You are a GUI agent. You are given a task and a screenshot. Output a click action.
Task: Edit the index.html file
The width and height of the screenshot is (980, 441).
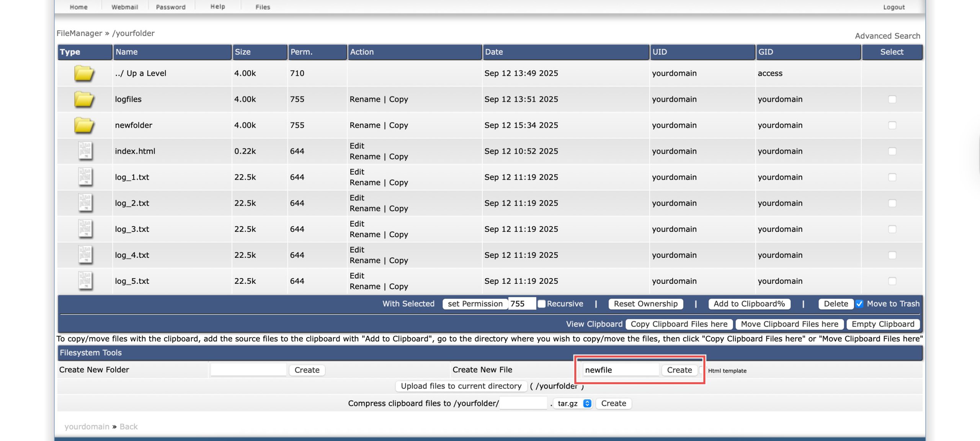(x=357, y=146)
